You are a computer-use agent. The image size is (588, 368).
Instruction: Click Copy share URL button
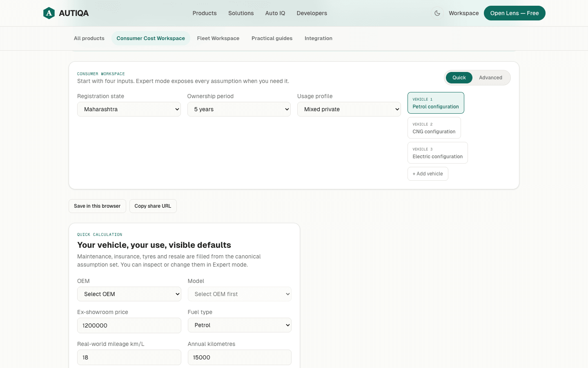tap(153, 206)
